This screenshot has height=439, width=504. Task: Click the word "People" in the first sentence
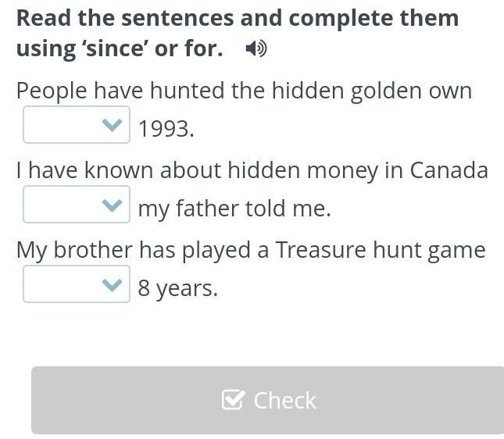point(52,91)
